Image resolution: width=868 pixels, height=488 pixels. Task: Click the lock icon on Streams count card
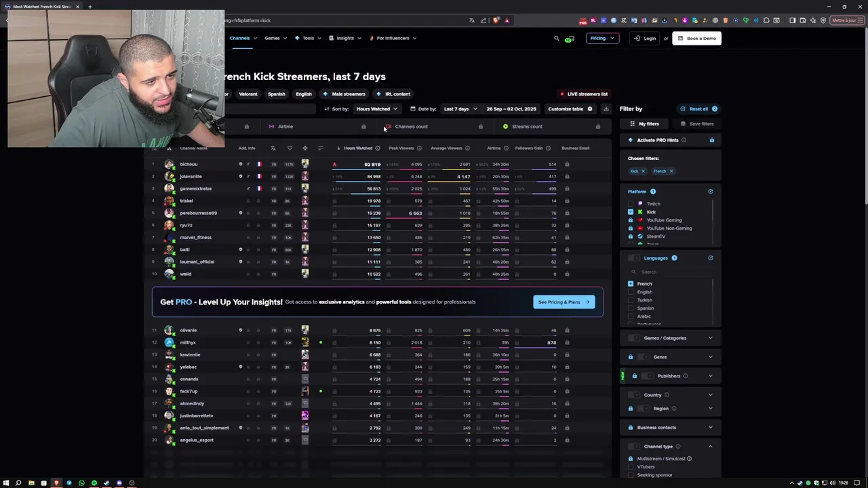click(x=597, y=126)
